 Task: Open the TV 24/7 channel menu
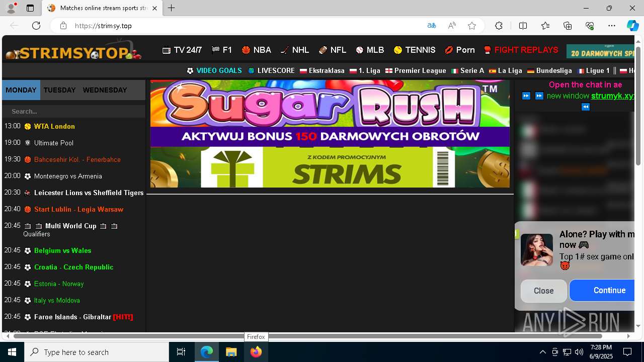coord(182,50)
